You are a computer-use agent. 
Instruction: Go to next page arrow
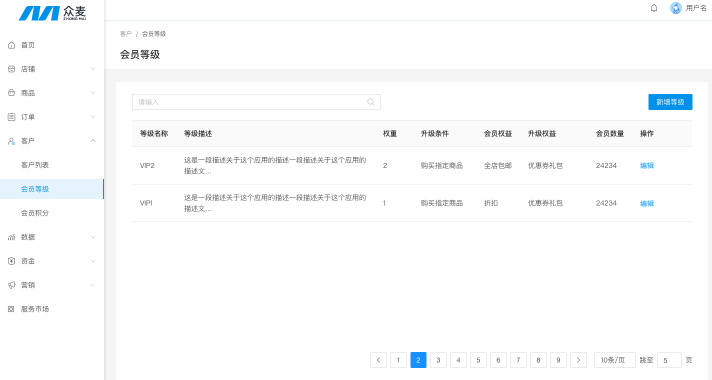(x=578, y=360)
